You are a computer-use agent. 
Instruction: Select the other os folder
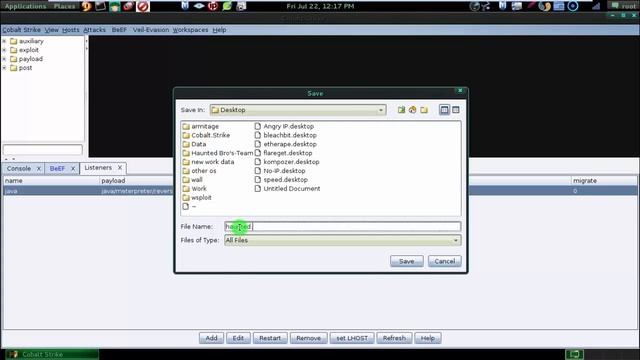tap(200, 171)
